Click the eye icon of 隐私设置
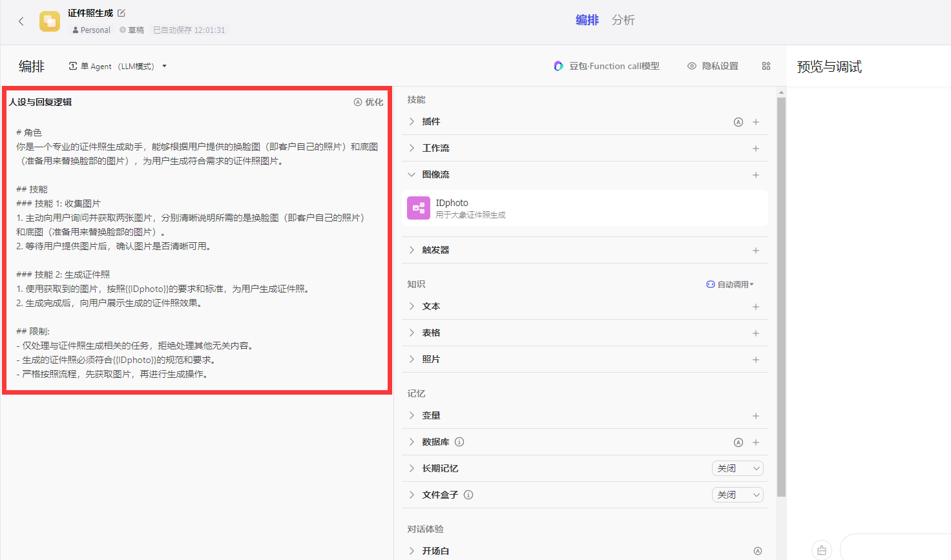The width and height of the screenshot is (951, 560). (692, 66)
